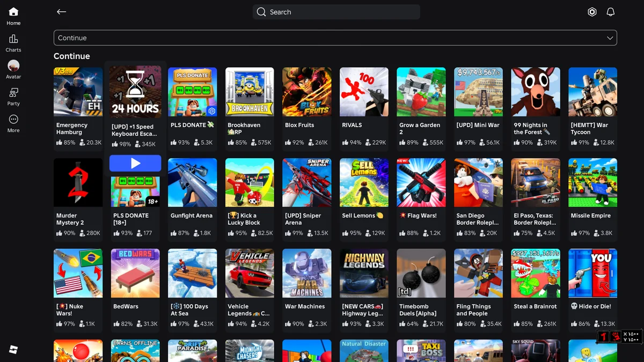The image size is (644, 362).
Task: Open Brookhaven RP game thumbnail
Action: pyautogui.click(x=250, y=92)
